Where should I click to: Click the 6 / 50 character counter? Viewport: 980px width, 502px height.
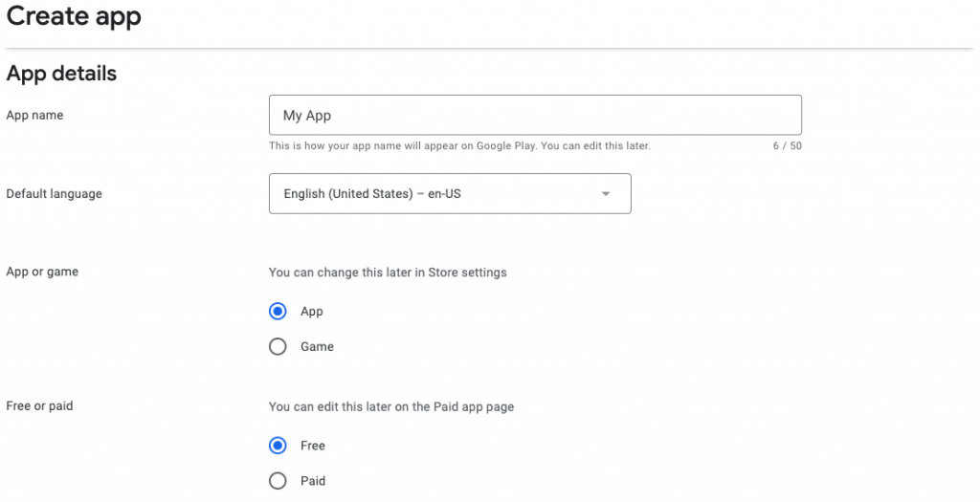(x=787, y=146)
